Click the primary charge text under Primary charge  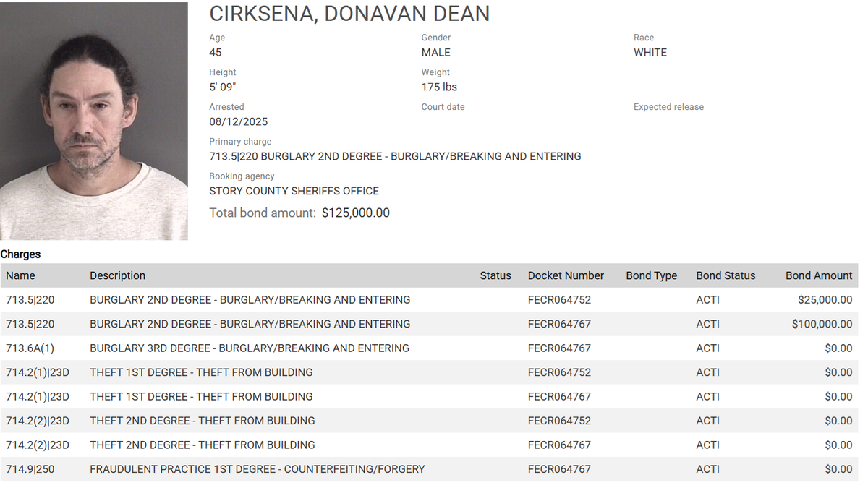coord(395,157)
